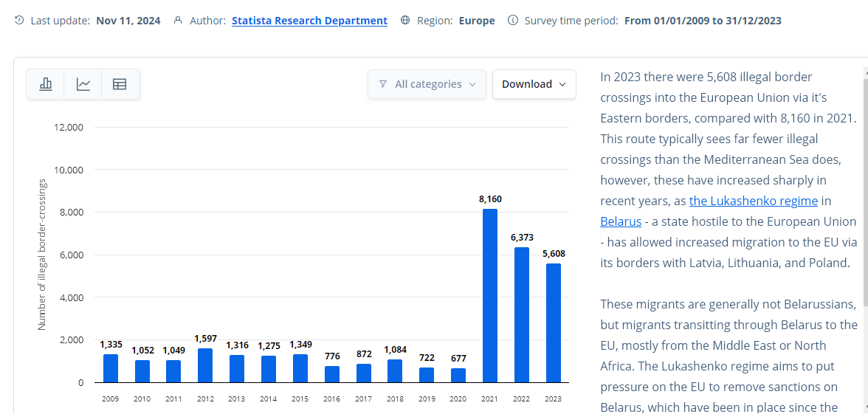The image size is (868, 414).
Task: Open the Download dropdown
Action: 534,84
